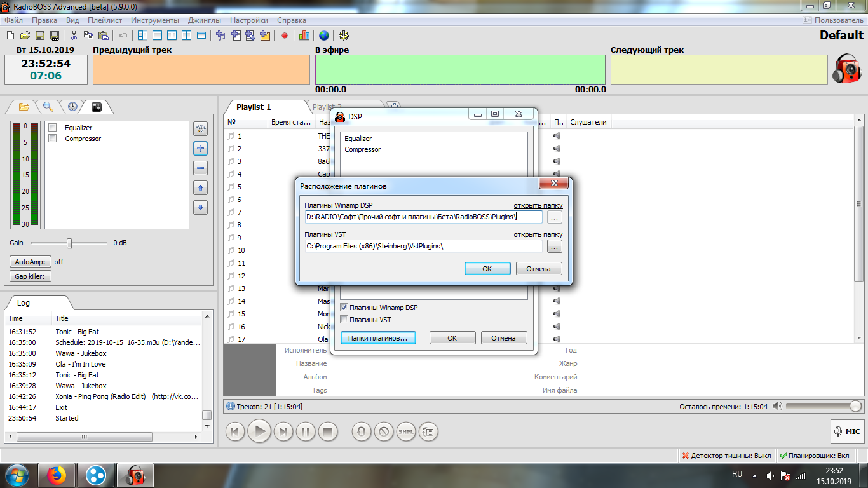This screenshot has width=868, height=488.
Task: Click browse button for Winamp DSP path
Action: (555, 217)
